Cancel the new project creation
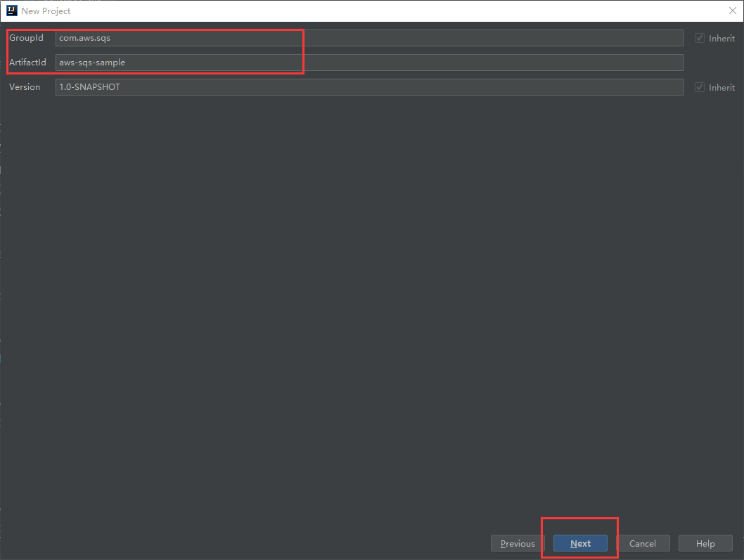Viewport: 744px width, 560px height. (643, 543)
